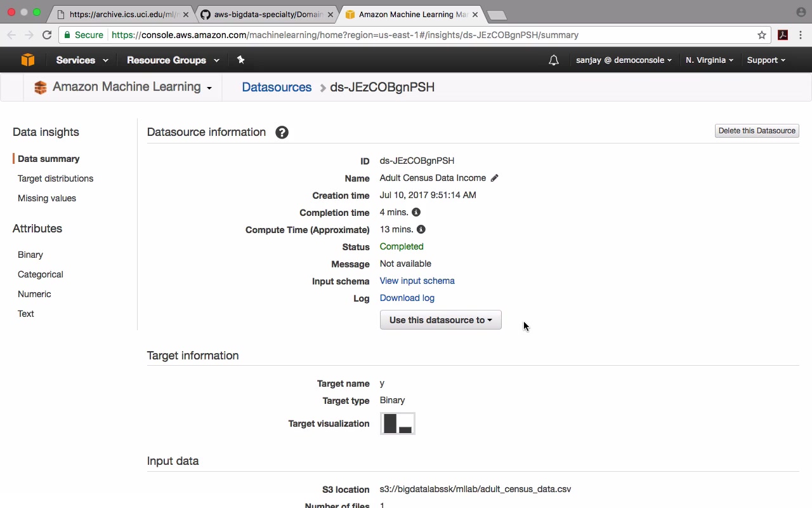
Task: Click the datasource ID value ds-JEzCOBgnPSH
Action: point(417,161)
